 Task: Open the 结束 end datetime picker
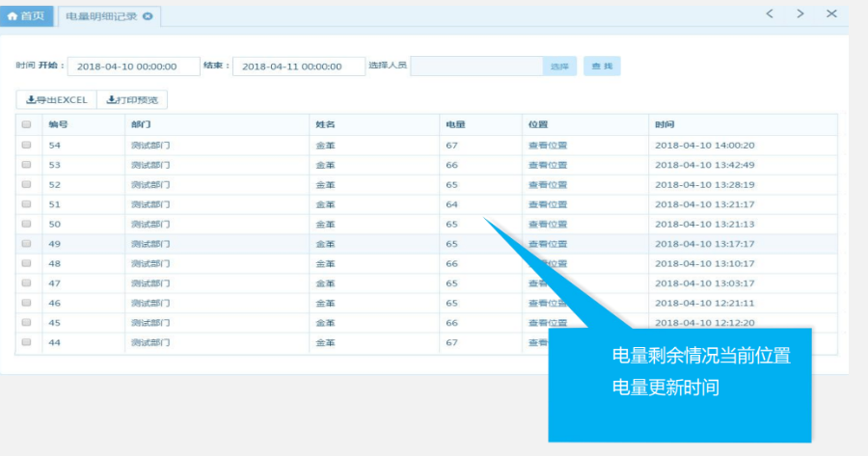pyautogui.click(x=299, y=67)
